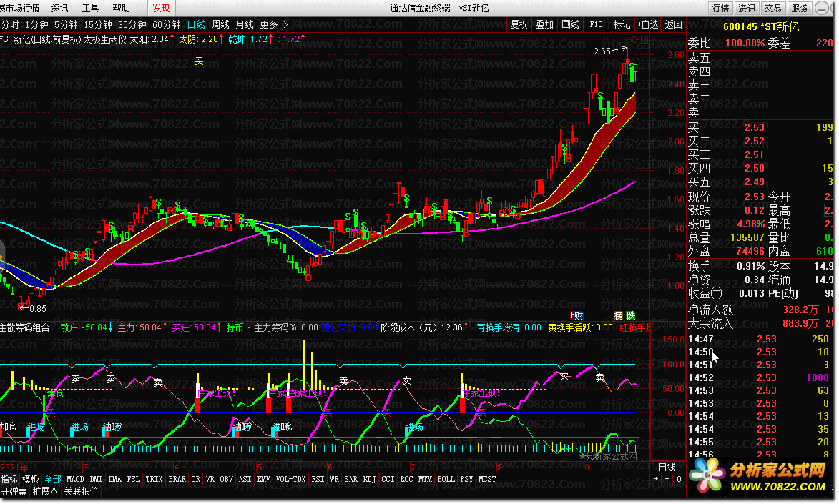Open the 日线 period selector at bottom right

(667, 467)
